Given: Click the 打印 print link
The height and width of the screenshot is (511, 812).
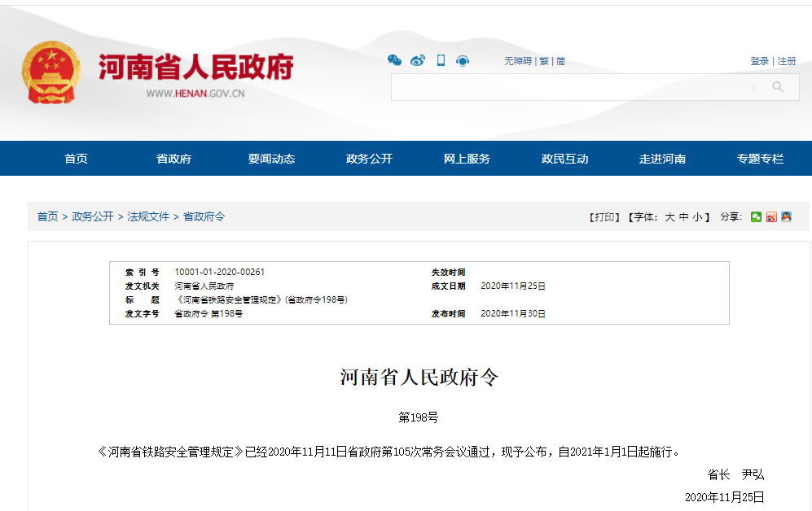Looking at the screenshot, I should (604, 217).
